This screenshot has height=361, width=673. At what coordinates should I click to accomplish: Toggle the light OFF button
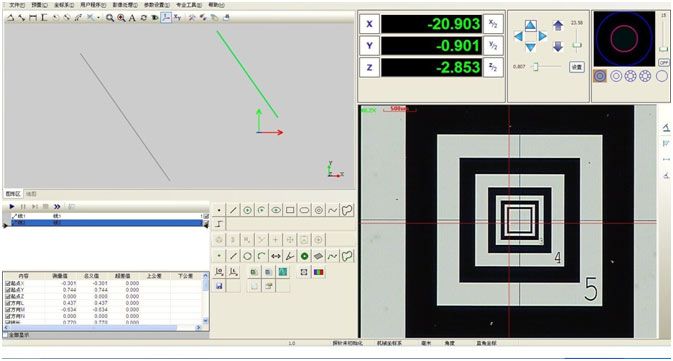click(x=664, y=63)
